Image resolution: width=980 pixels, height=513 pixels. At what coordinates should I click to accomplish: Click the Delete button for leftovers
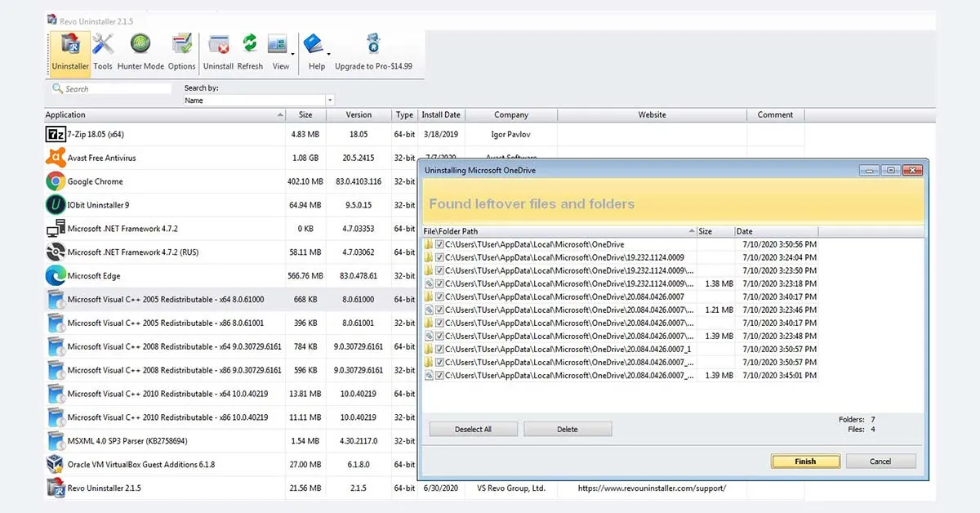568,429
